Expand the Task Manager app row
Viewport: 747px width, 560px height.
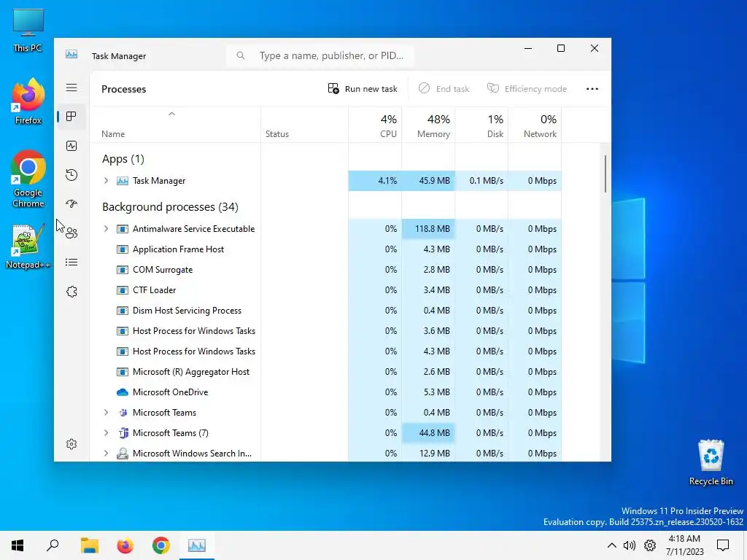click(107, 181)
